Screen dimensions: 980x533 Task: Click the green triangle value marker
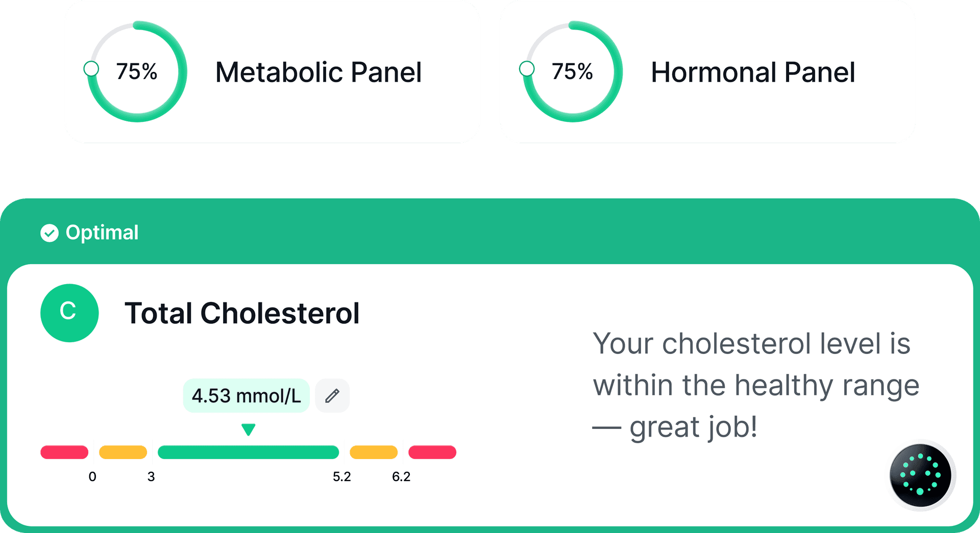(x=249, y=429)
